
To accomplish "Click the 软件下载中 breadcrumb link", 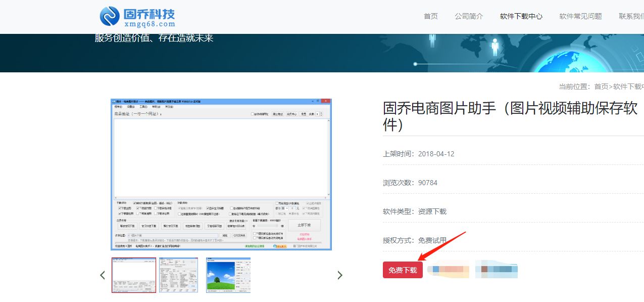I will pos(628,87).
